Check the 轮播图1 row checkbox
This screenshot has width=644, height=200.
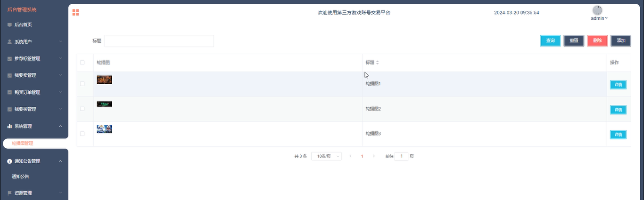click(x=83, y=84)
